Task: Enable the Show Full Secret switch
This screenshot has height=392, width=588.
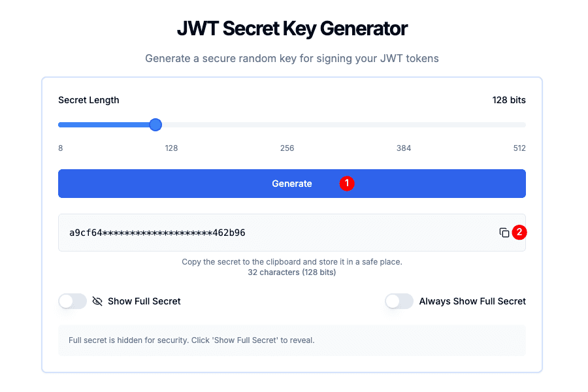Action: pos(73,301)
